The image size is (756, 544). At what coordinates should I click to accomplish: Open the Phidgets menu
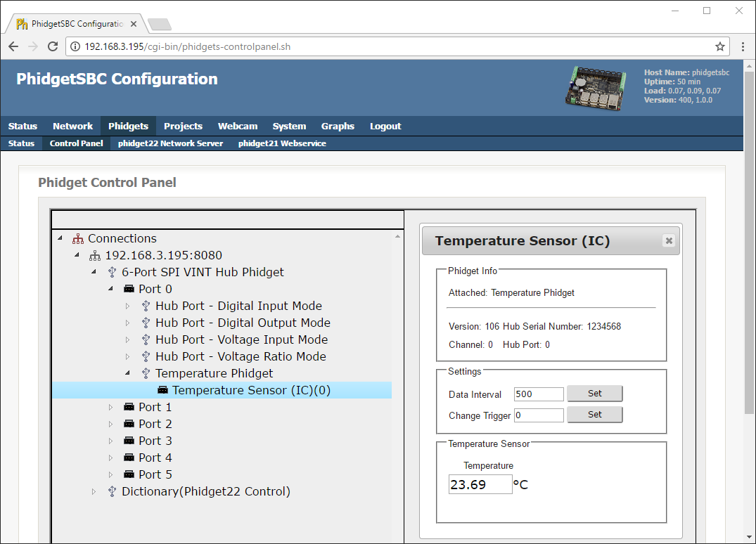(128, 127)
